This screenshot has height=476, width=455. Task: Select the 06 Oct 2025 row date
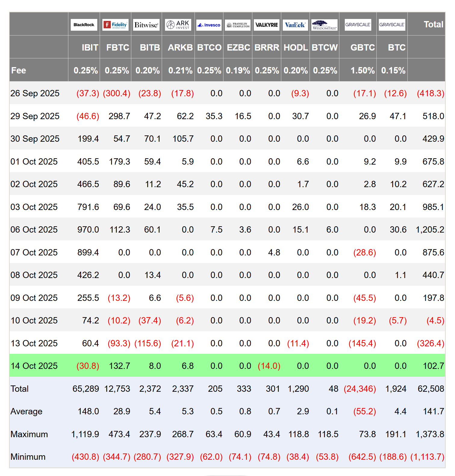point(34,230)
